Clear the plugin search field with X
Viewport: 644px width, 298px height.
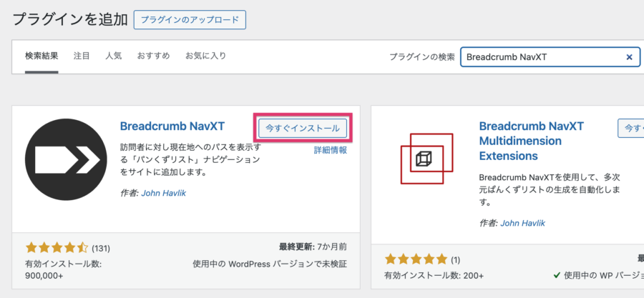tap(629, 57)
